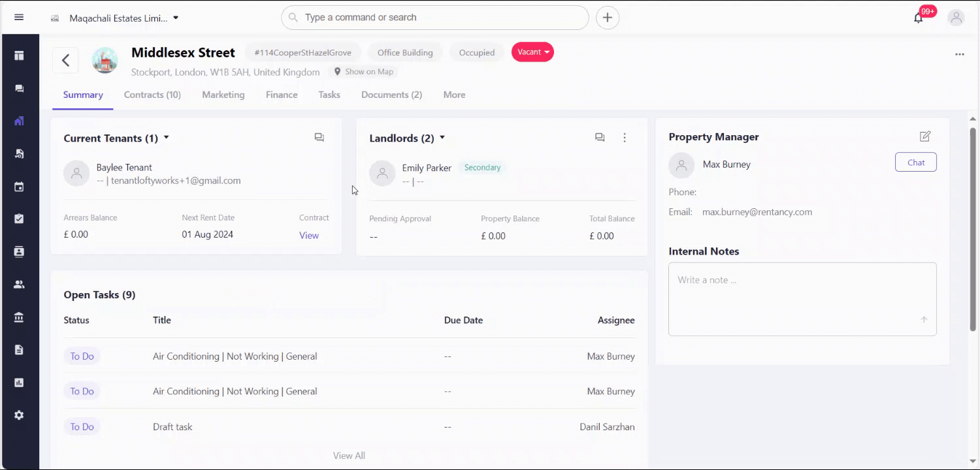
Task: Click scrollbar down arrow
Action: 973,461
